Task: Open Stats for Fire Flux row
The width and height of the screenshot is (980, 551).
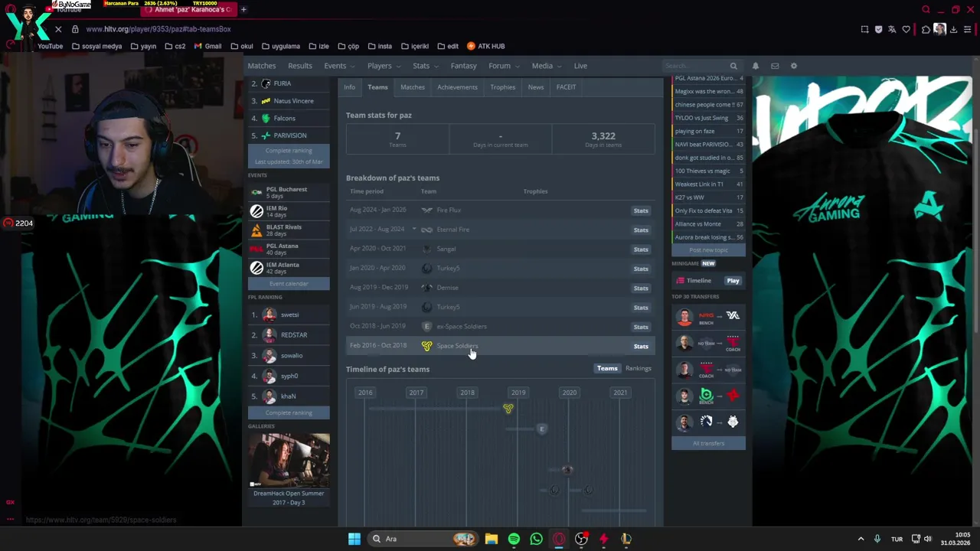Action: point(641,210)
